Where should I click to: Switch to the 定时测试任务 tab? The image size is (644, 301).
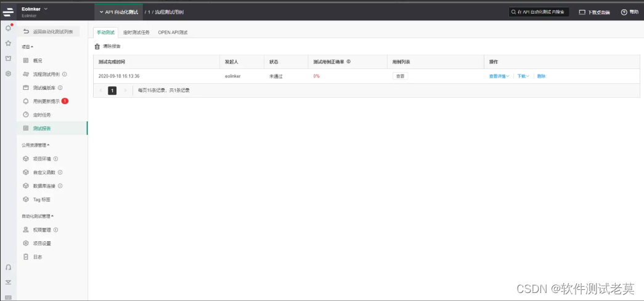pyautogui.click(x=136, y=33)
